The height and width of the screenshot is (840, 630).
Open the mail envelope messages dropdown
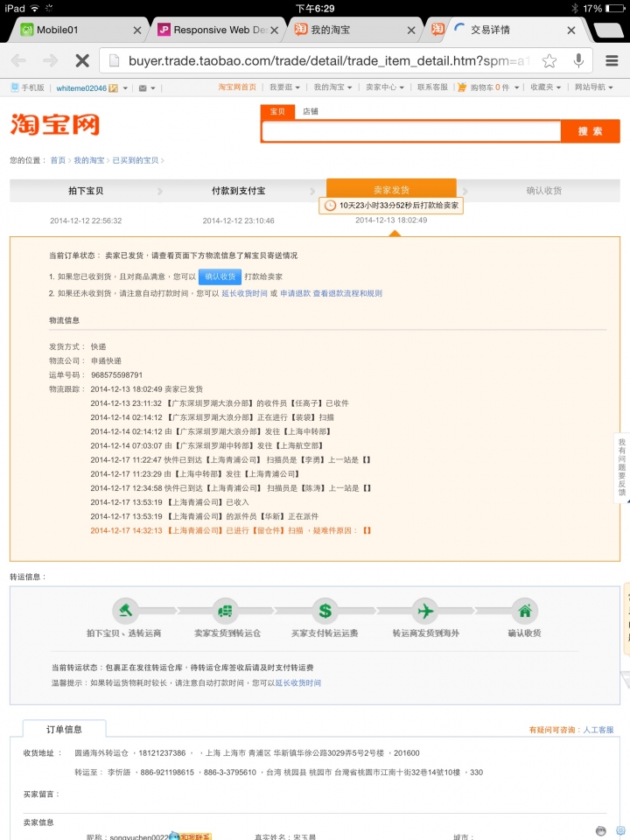(146, 87)
